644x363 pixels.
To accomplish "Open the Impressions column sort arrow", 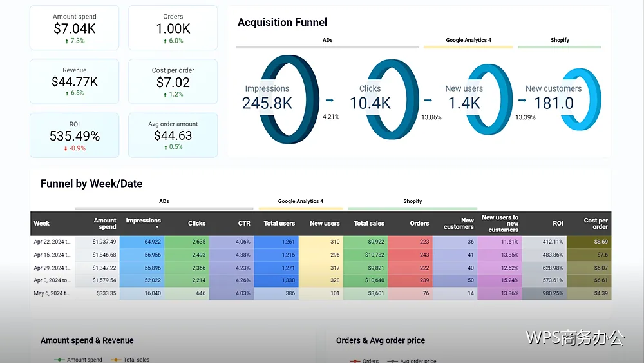I will (x=157, y=227).
